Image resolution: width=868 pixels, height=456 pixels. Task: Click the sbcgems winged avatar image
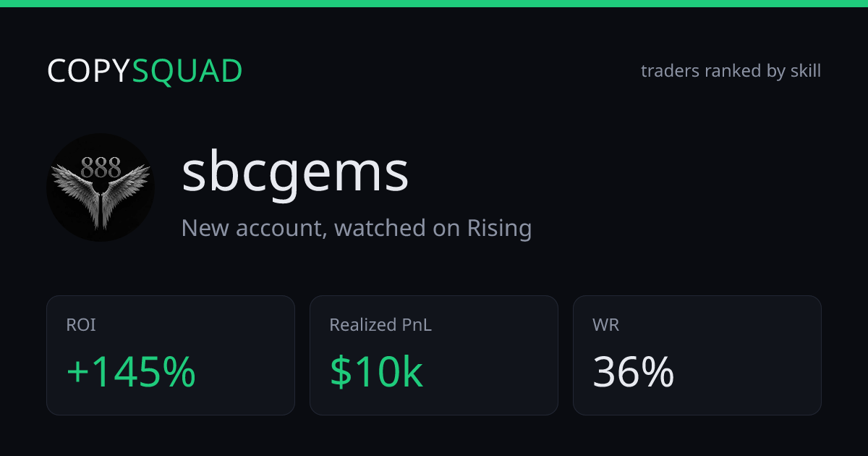(x=101, y=187)
